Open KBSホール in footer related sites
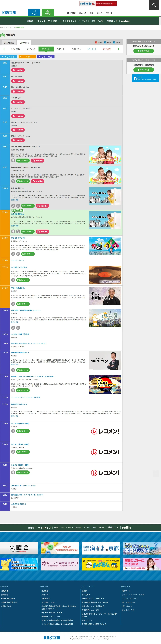The image size is (161, 644). pos(126,591)
